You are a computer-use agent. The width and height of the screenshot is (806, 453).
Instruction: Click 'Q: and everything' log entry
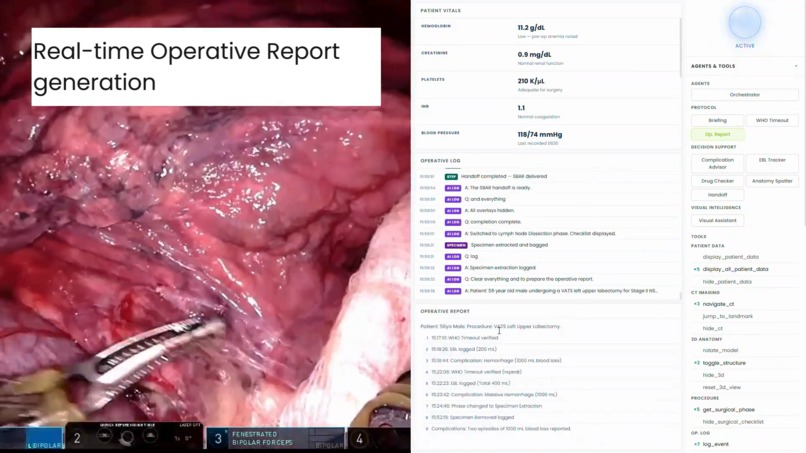pyautogui.click(x=485, y=199)
